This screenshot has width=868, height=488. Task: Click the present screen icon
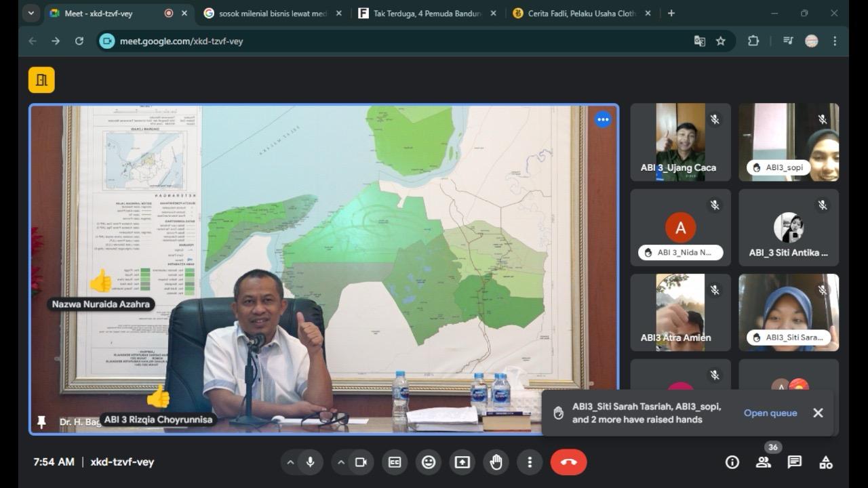click(462, 462)
